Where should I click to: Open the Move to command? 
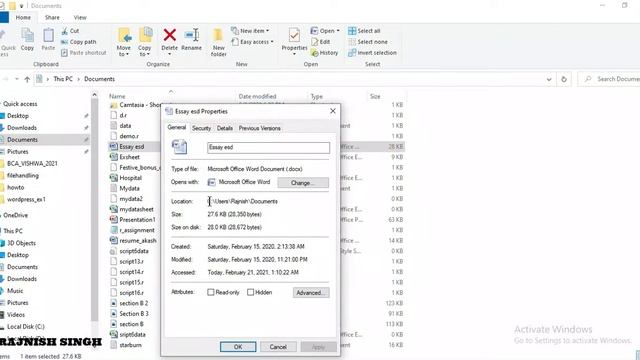point(124,42)
